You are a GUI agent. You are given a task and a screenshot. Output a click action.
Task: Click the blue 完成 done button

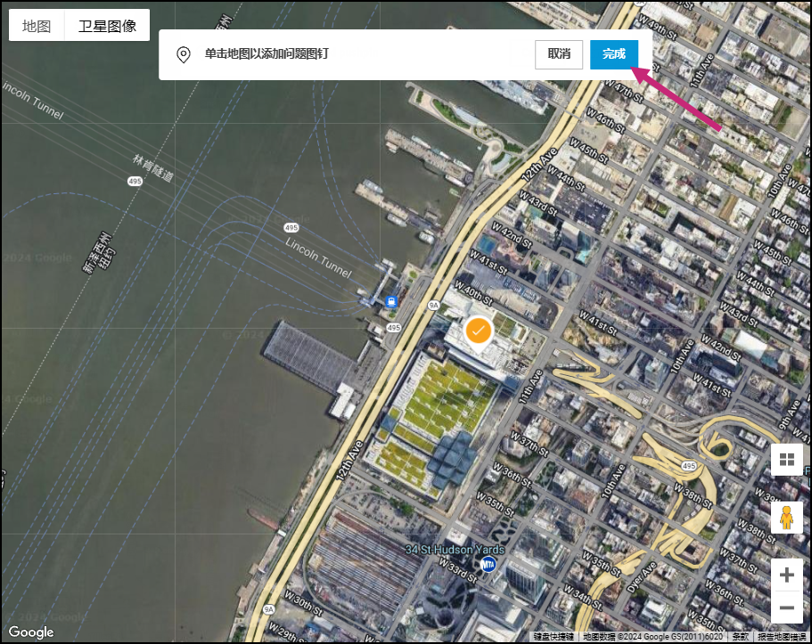[x=613, y=54]
